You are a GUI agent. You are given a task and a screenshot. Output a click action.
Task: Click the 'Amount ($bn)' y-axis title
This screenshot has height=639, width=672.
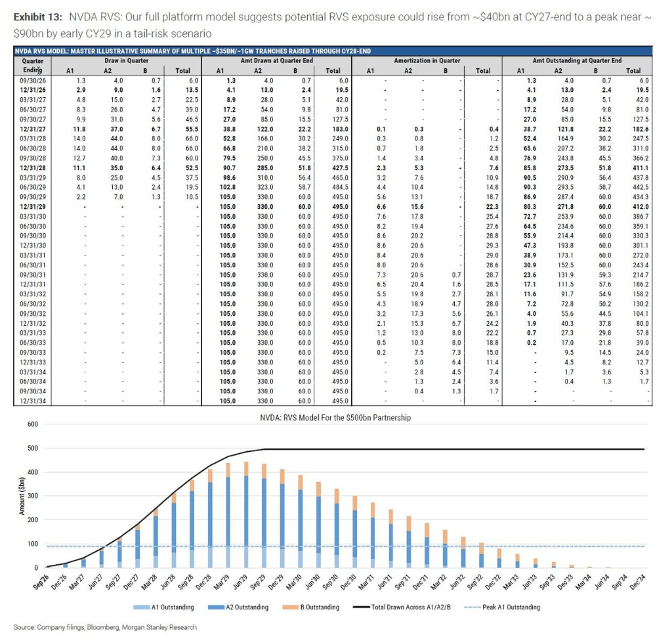click(22, 496)
